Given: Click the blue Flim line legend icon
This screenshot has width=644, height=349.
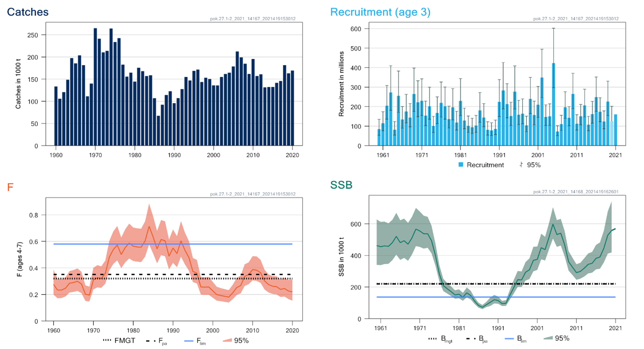Looking at the screenshot, I should pos(189,341).
